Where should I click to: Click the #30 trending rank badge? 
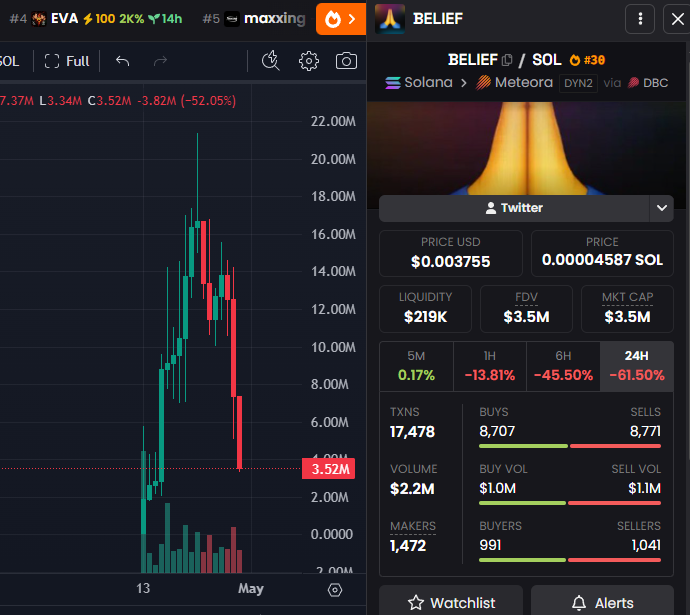click(587, 60)
